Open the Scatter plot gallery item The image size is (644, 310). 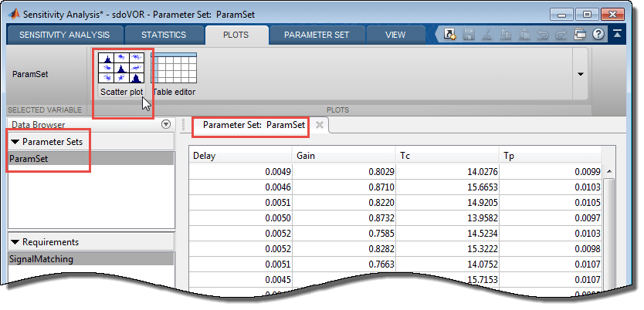(x=121, y=74)
